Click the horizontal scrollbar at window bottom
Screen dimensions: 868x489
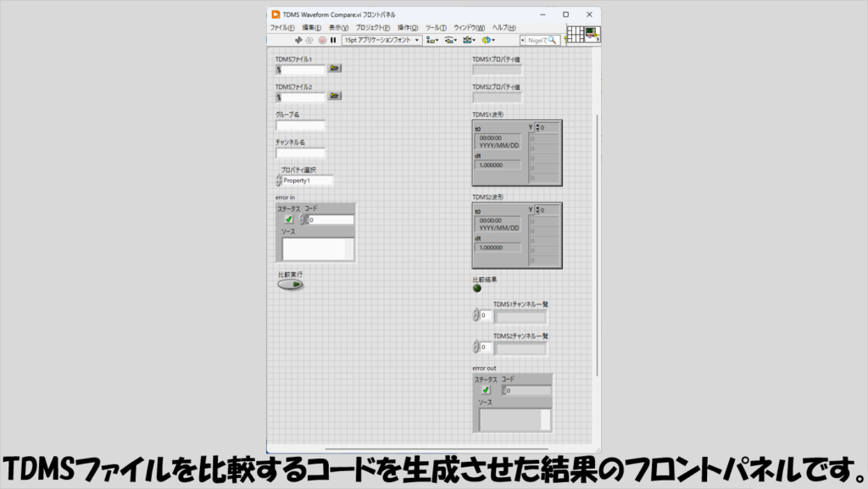coord(437,449)
